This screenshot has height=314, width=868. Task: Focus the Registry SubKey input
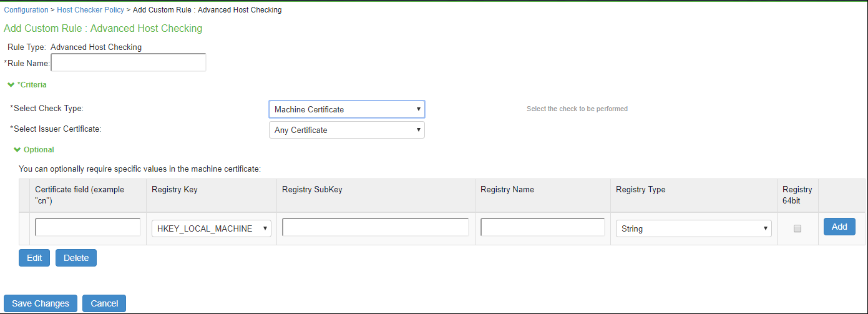376,227
